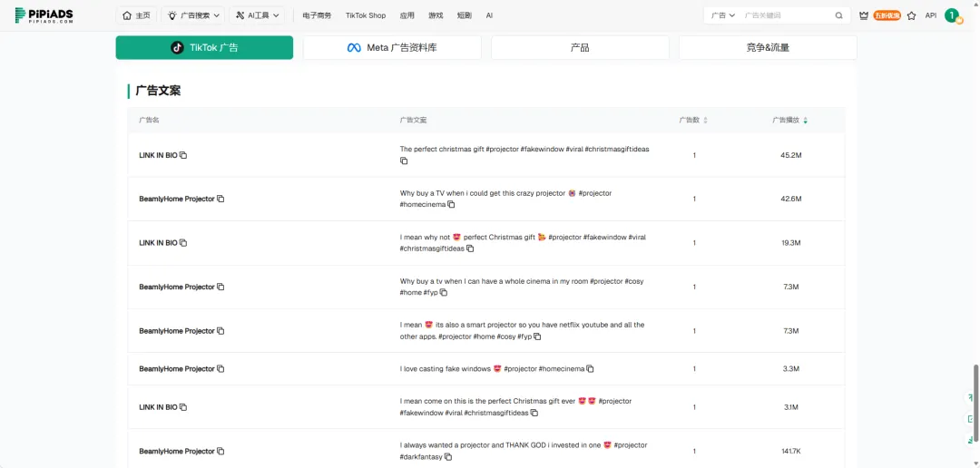
Task: Click the 广告关键词 search field
Action: click(785, 15)
